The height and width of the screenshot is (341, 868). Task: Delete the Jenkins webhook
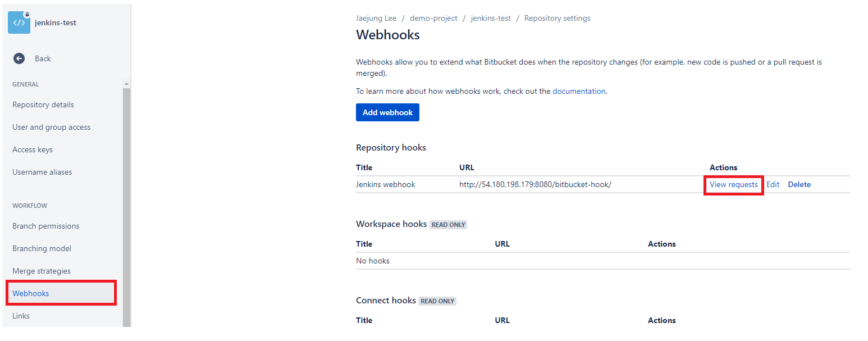coord(800,184)
